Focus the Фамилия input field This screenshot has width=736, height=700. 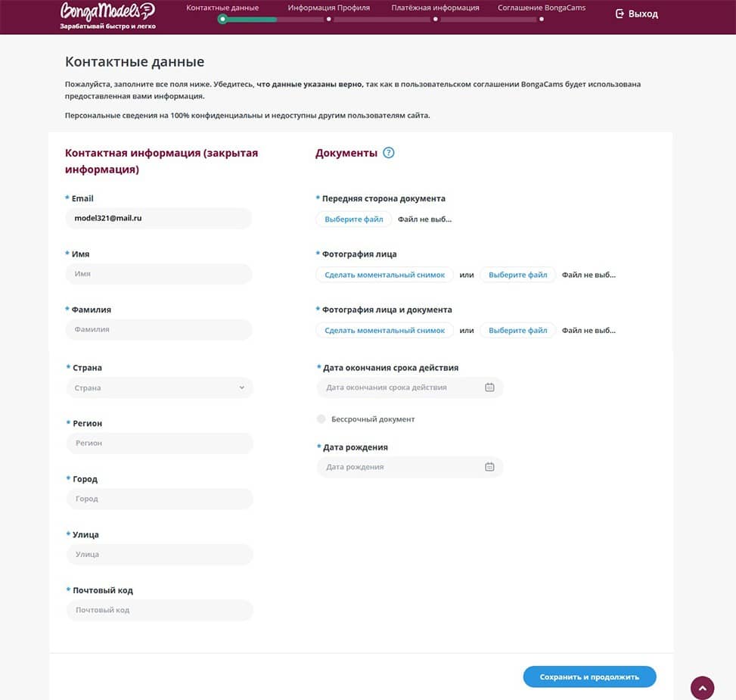[x=159, y=329]
